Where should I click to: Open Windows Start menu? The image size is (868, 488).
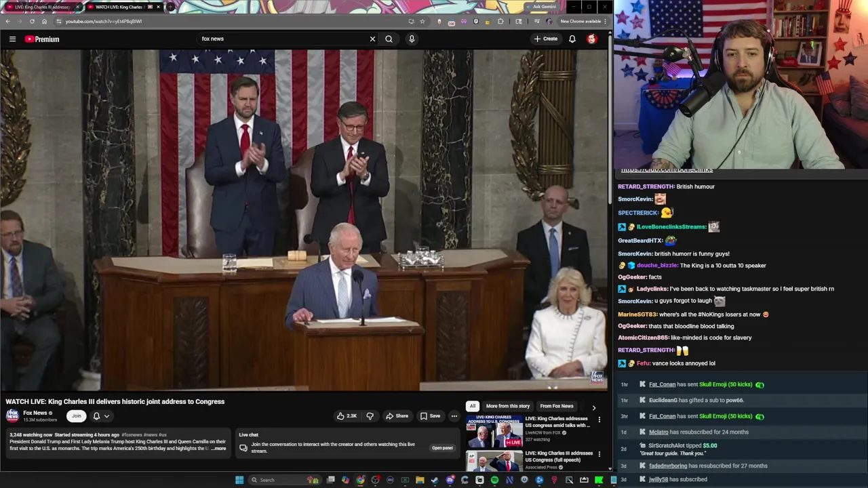[x=239, y=480]
